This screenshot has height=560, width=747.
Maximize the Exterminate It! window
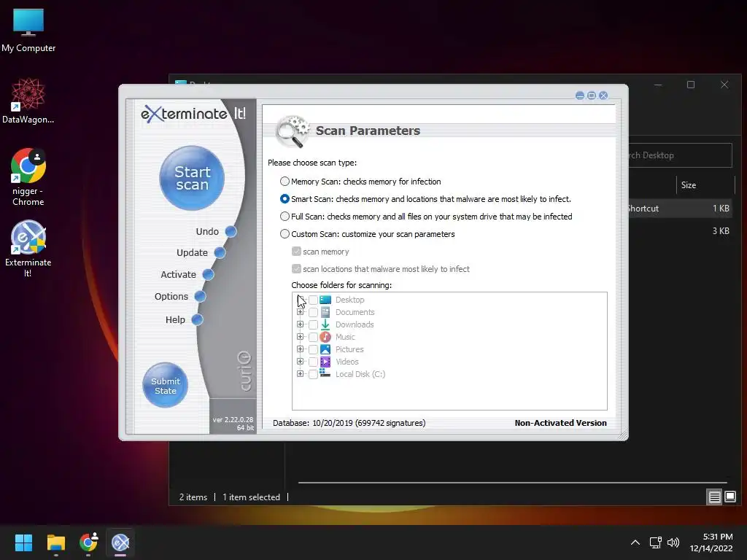[x=592, y=96]
